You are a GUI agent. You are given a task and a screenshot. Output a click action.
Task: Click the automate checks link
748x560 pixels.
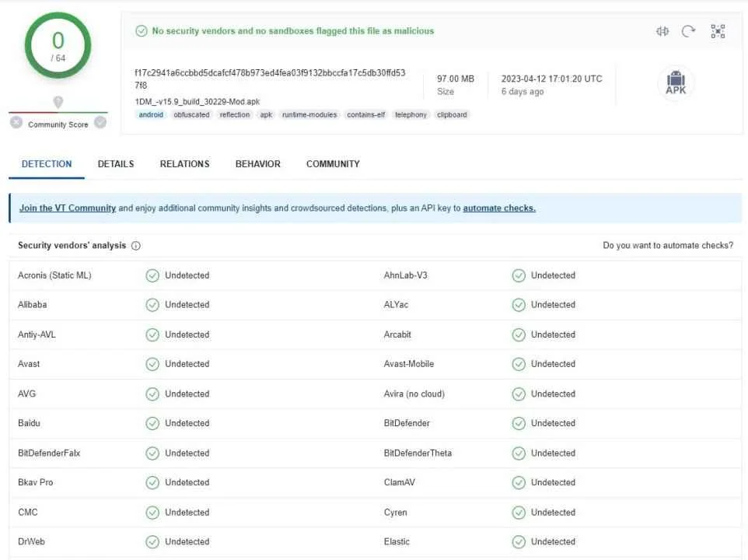pyautogui.click(x=499, y=208)
